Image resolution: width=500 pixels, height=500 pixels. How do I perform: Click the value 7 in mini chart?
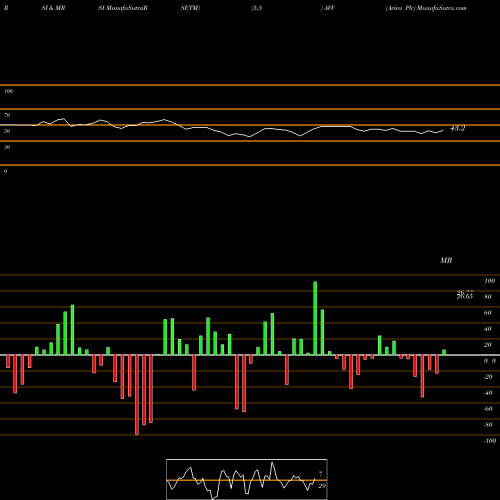321,473
